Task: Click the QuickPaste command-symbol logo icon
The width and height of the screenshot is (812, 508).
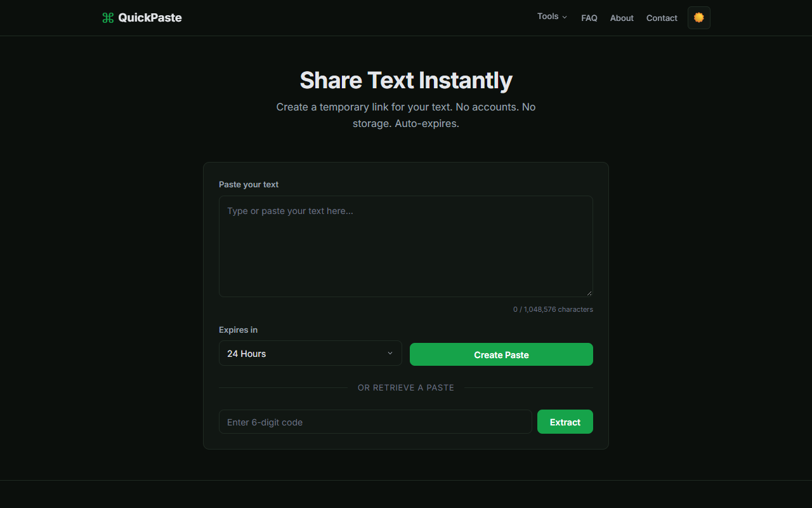Action: coord(108,18)
